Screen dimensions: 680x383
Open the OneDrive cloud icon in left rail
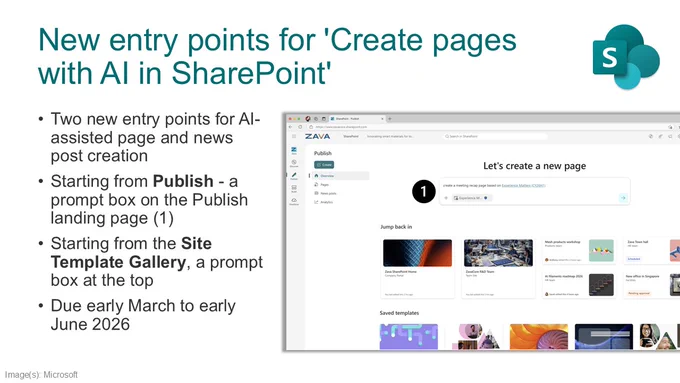(294, 201)
